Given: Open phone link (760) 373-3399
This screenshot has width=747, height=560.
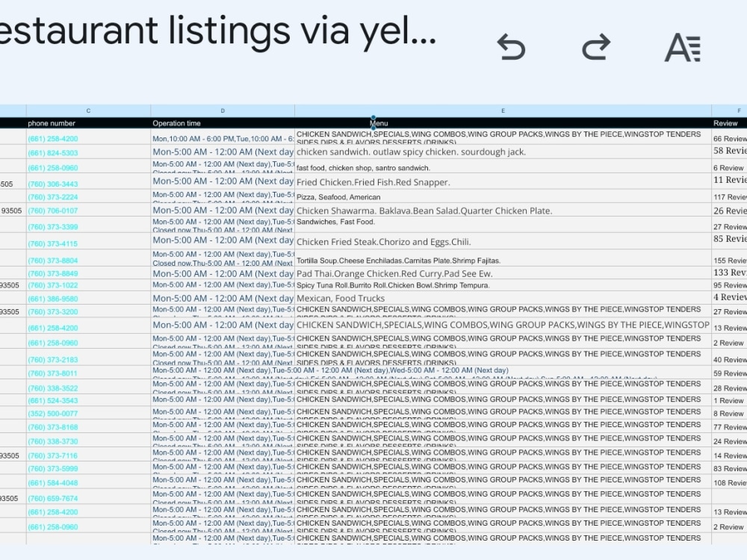Looking at the screenshot, I should (x=53, y=227).
